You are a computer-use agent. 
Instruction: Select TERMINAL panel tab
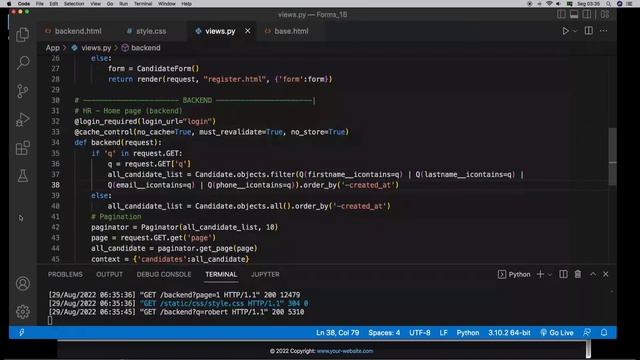click(221, 274)
